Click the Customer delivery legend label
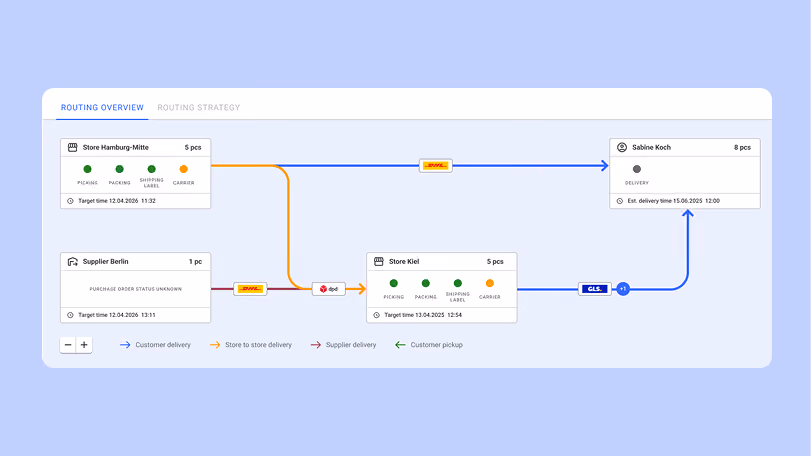Screen dimensions: 811x456 163,345
